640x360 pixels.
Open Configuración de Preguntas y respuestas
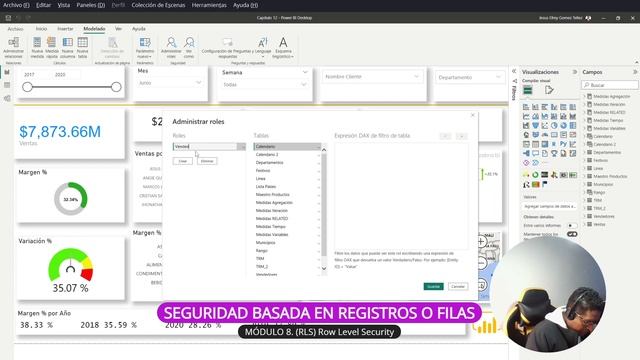tap(228, 48)
